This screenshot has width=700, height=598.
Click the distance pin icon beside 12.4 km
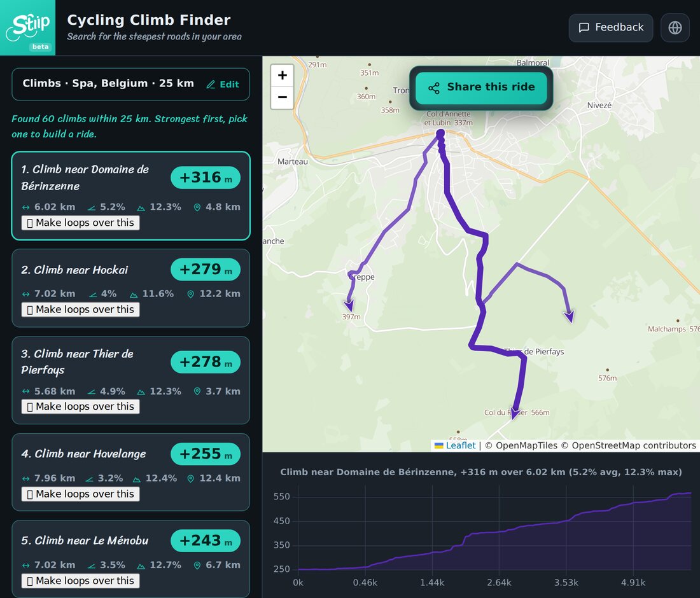click(x=191, y=479)
